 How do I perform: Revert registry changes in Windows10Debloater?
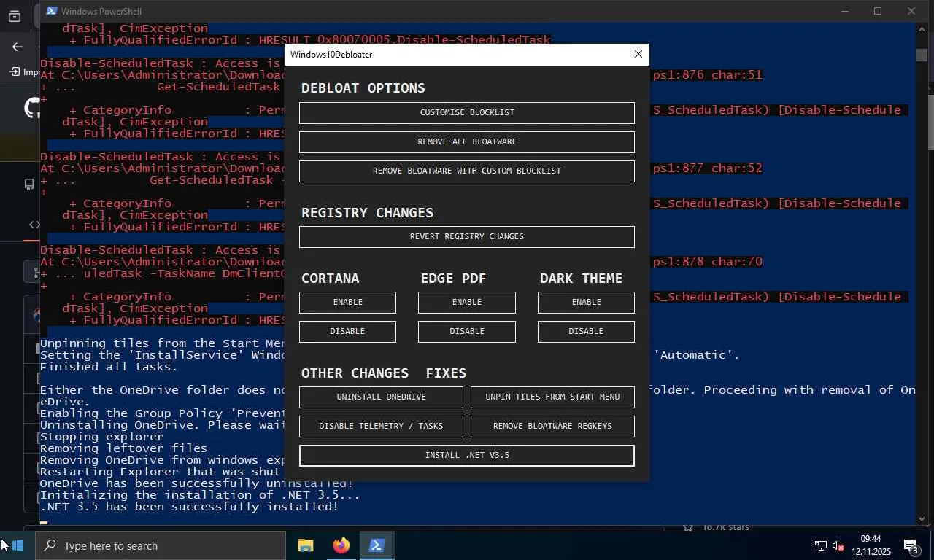pyautogui.click(x=467, y=236)
